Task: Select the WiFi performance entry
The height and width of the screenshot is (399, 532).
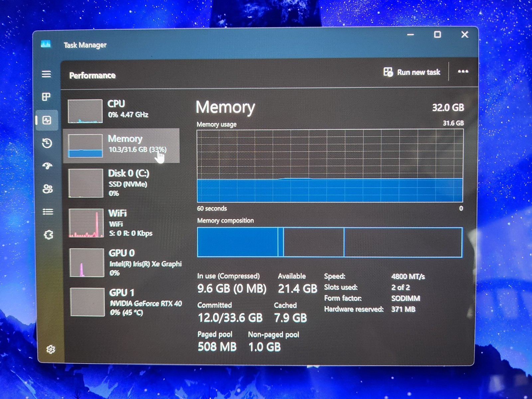Action: [123, 223]
